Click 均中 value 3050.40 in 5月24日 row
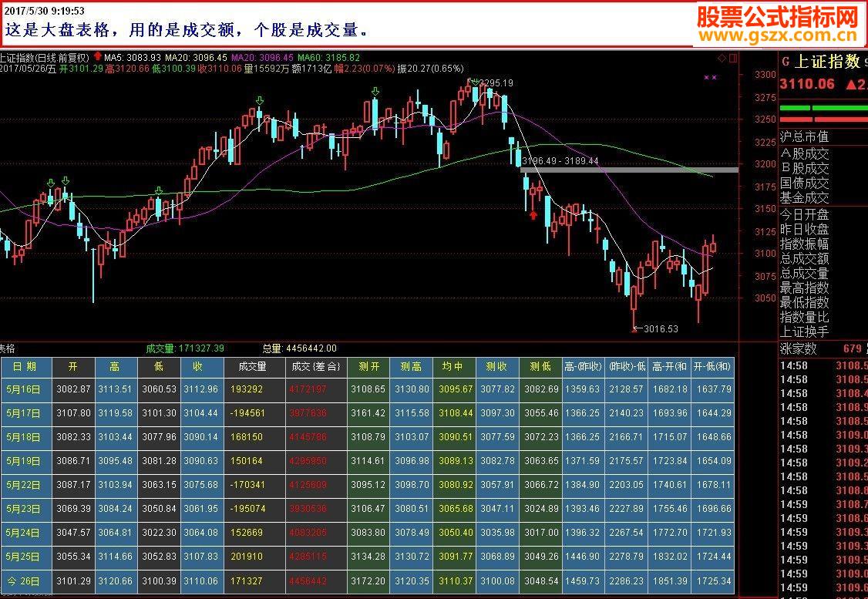 pyautogui.click(x=456, y=533)
